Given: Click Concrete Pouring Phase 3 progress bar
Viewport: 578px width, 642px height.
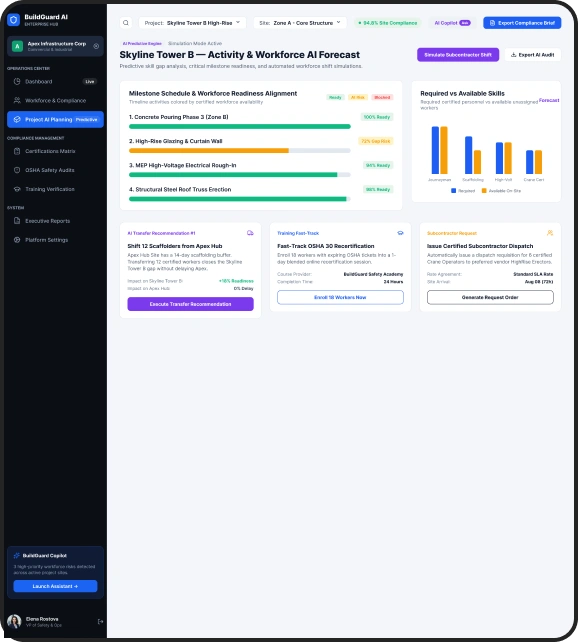Looking at the screenshot, I should 240,127.
